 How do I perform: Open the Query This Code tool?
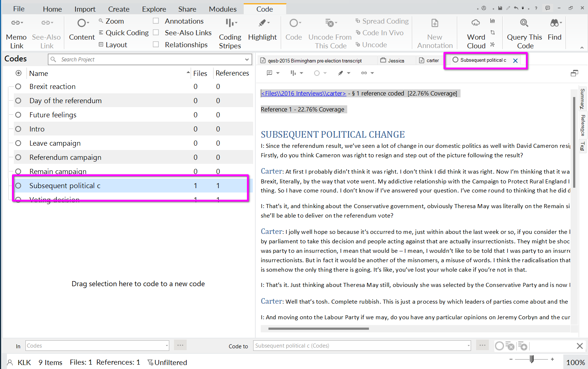tap(524, 23)
